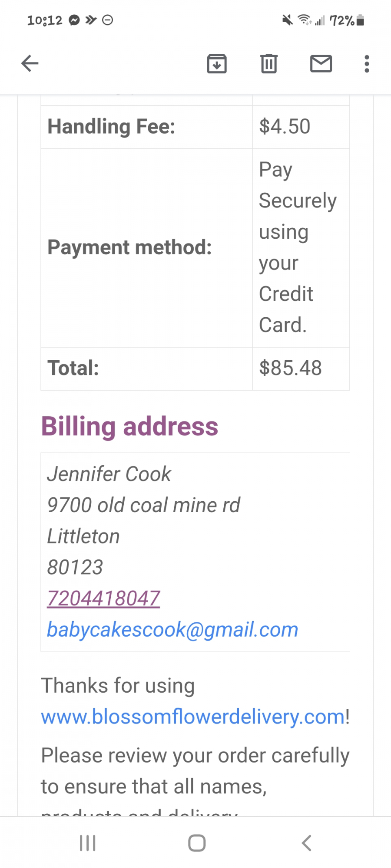Go back to the inbox with the arrow
391x868 pixels.
[30, 63]
